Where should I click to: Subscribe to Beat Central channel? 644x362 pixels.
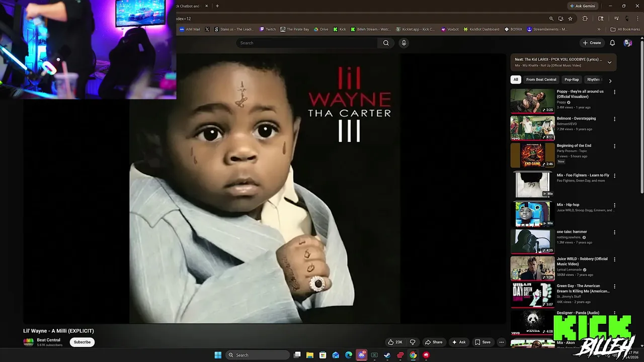(82, 342)
